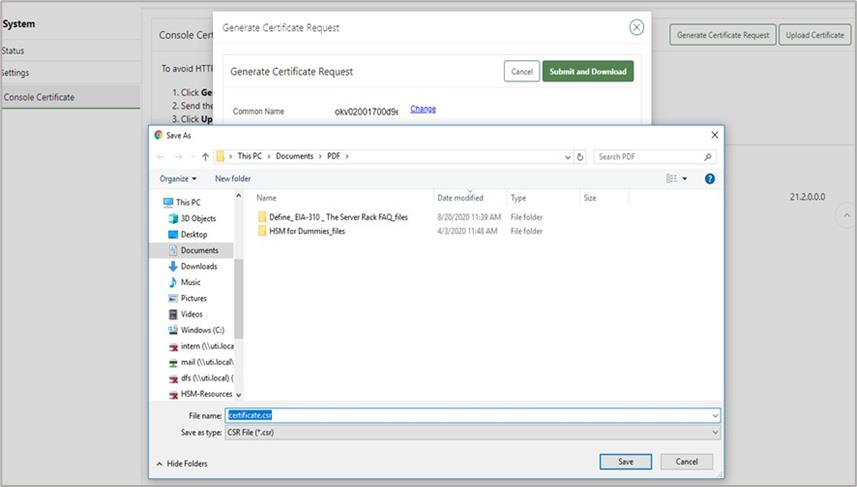Click Generate Certificate Request button at top right
The width and height of the screenshot is (857, 487).
(x=723, y=35)
